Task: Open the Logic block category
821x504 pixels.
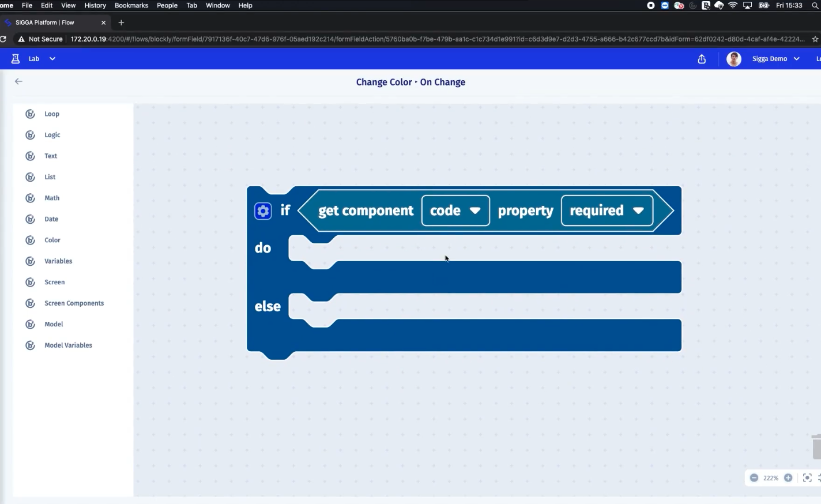Action: (x=52, y=135)
